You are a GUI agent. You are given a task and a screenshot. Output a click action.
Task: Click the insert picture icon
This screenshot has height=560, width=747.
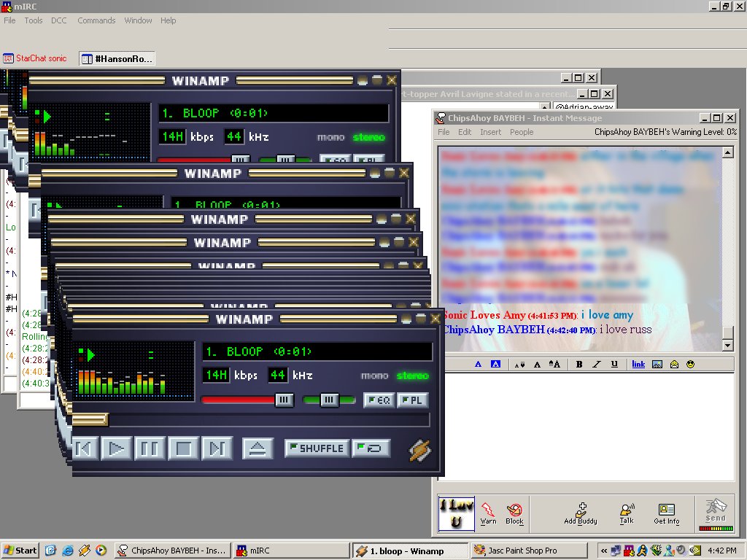657,364
